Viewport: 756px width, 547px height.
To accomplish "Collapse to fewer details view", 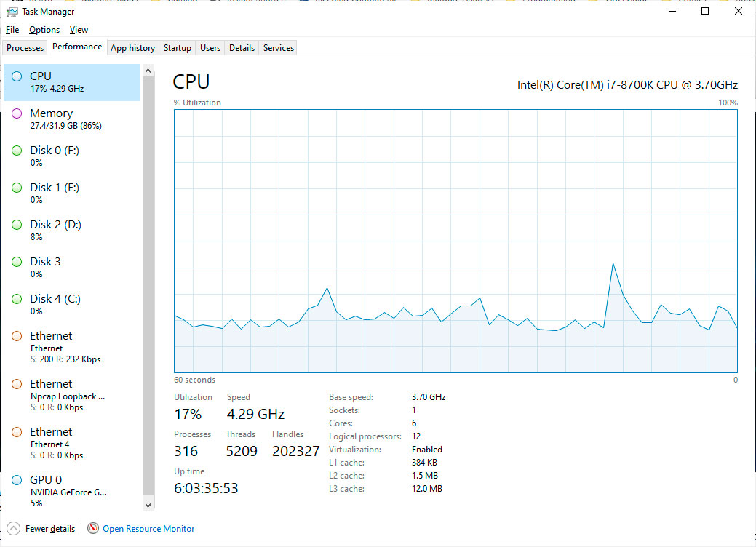I will click(41, 528).
